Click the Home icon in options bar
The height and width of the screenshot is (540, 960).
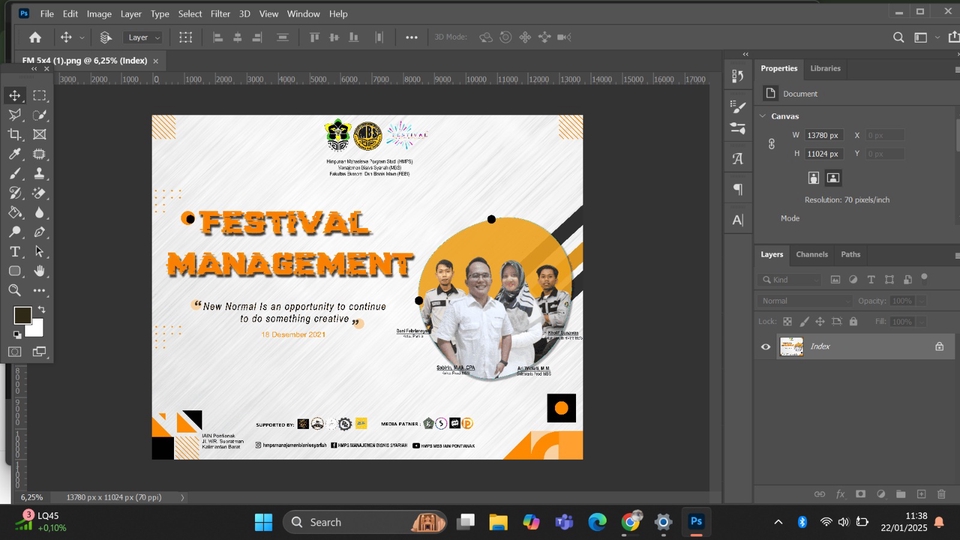pyautogui.click(x=35, y=37)
